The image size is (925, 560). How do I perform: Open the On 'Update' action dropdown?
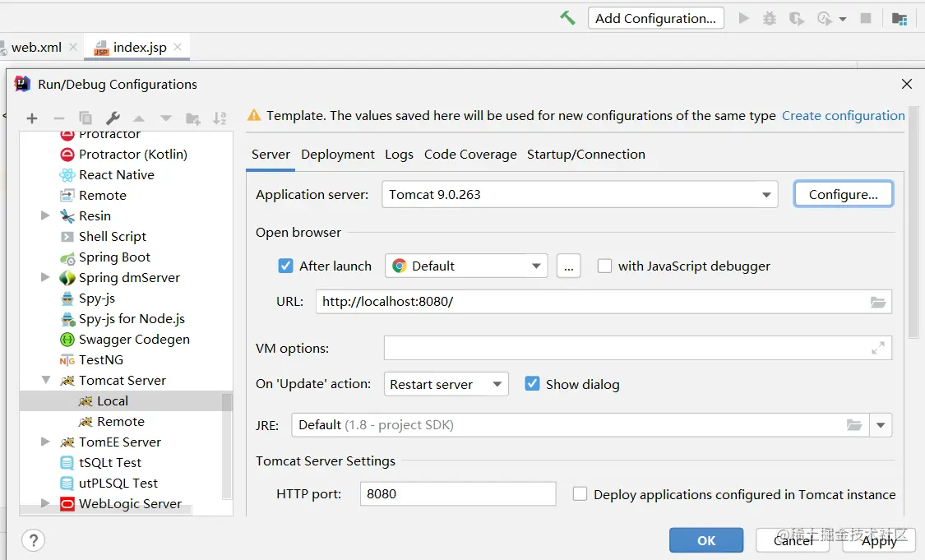(497, 384)
